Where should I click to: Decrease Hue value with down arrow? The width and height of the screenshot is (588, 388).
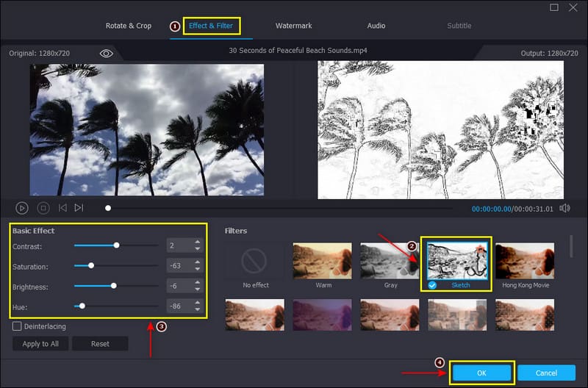(x=197, y=309)
